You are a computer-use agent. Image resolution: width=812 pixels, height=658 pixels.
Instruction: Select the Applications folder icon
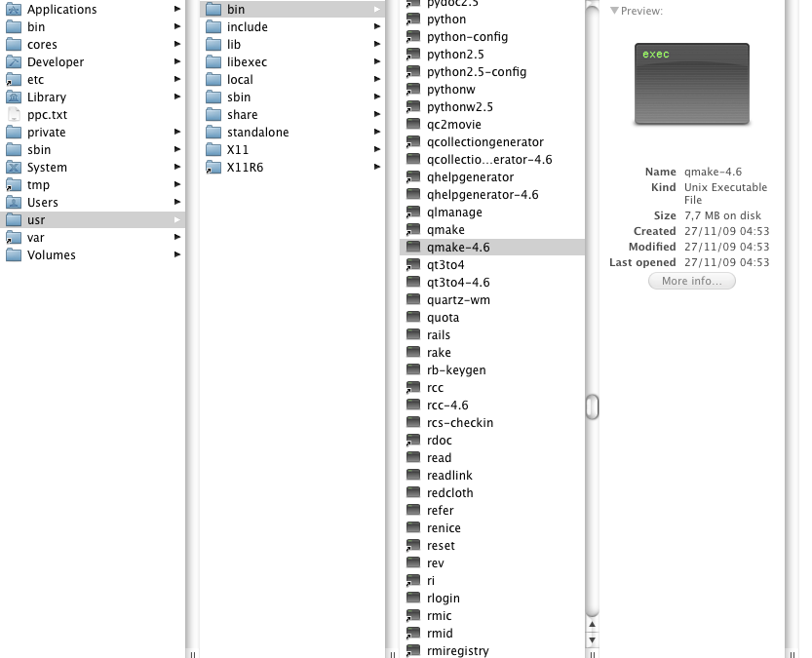click(x=14, y=10)
